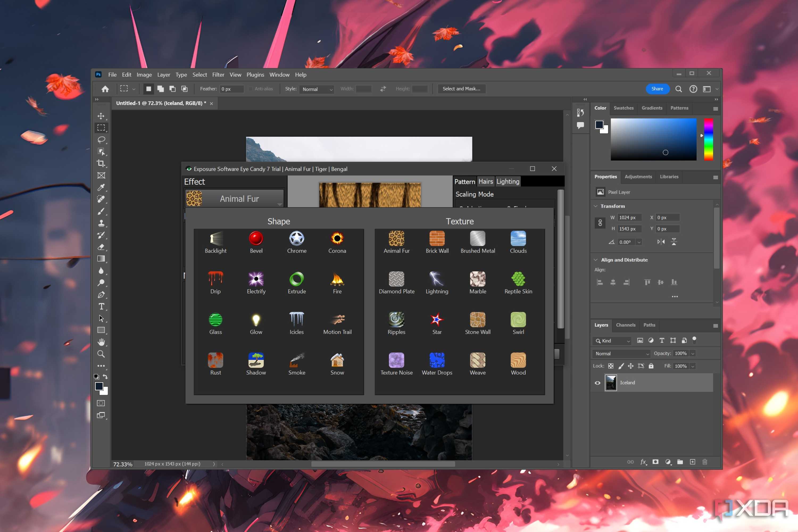Image resolution: width=798 pixels, height=532 pixels.
Task: Open the Kind filter dropdown
Action: click(x=612, y=341)
